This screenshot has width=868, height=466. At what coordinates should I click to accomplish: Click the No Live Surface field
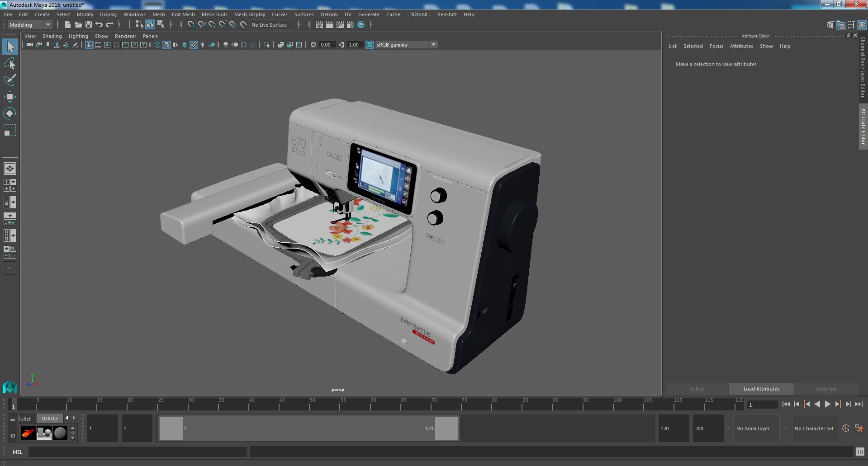(271, 25)
